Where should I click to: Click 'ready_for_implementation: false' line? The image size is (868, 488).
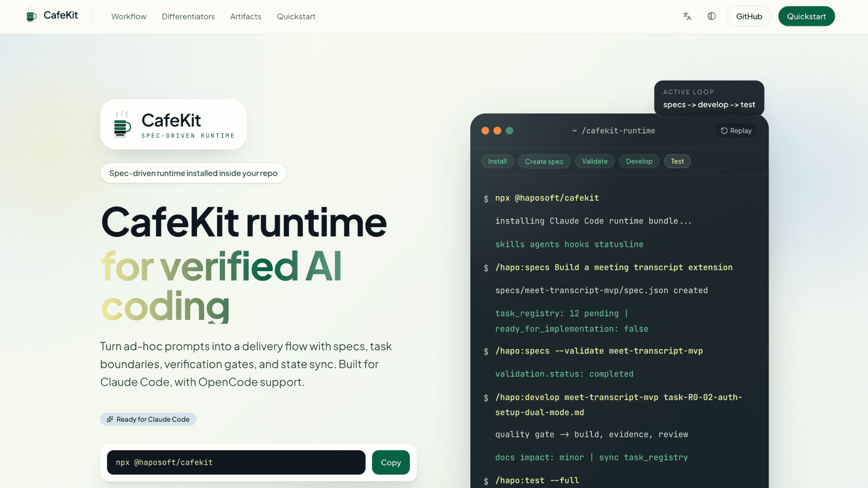pos(571,329)
